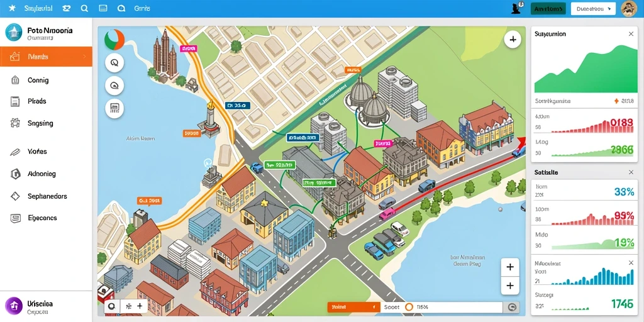Expand the orange Mends item chevron
Viewport: 644px width, 322px height.
click(85, 57)
